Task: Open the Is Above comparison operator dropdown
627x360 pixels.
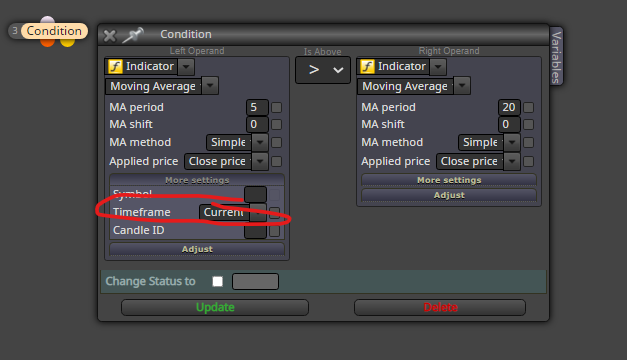Action: point(323,70)
